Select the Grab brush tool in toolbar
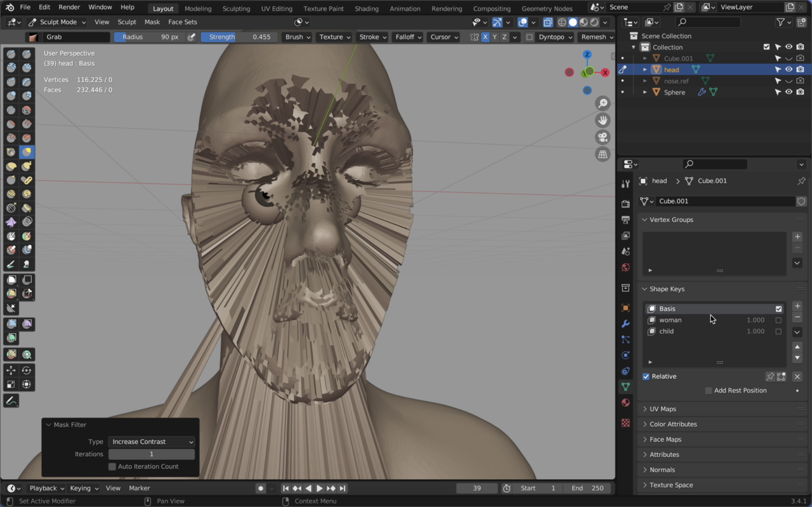812x507 pixels. pyautogui.click(x=27, y=152)
